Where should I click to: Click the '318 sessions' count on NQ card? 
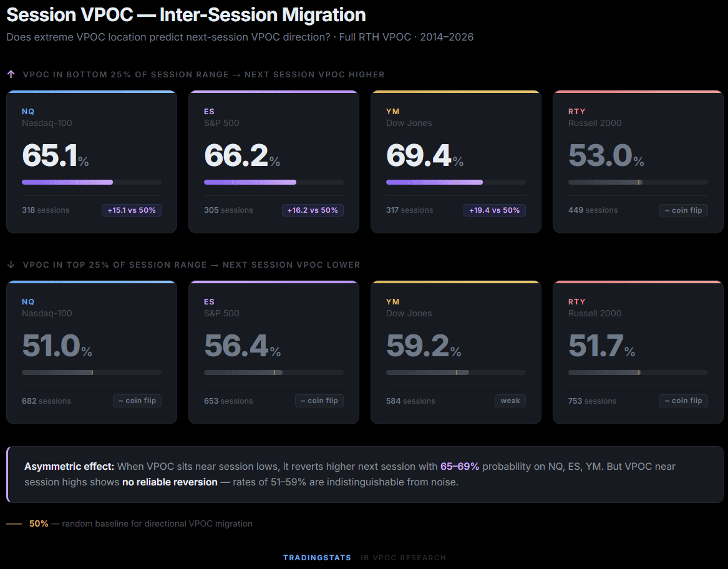click(46, 210)
